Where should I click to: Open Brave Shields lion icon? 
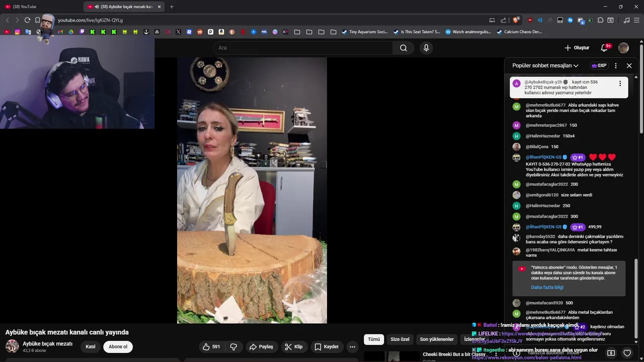(516, 20)
